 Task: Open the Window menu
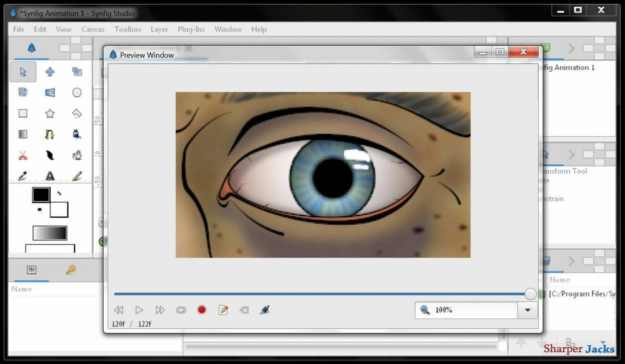click(x=228, y=29)
